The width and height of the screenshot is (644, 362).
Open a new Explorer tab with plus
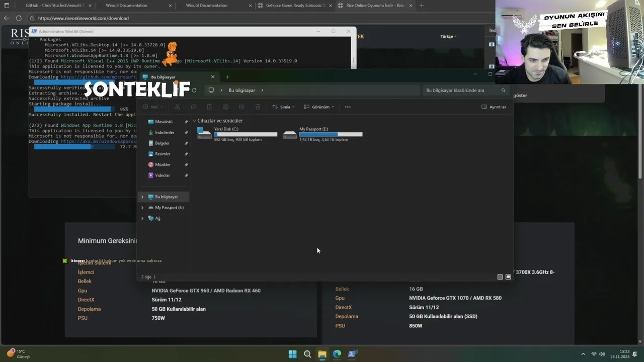pos(227,77)
